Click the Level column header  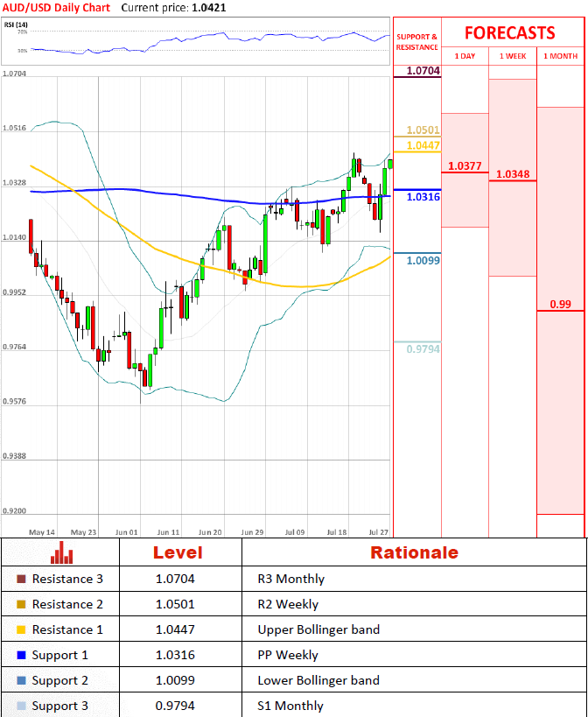point(178,552)
